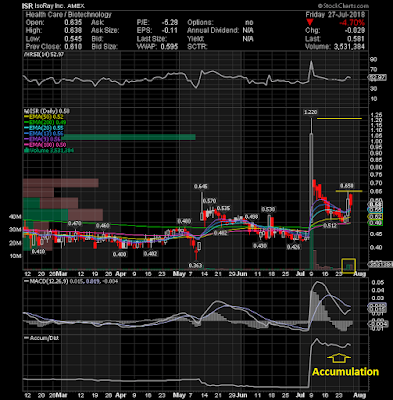Click the 10M volume axis label
Screen dimensions: 393x400
point(16,256)
